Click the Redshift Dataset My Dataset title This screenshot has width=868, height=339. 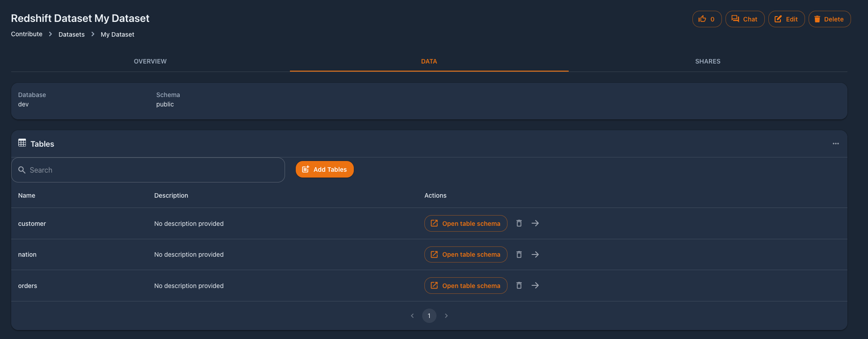80,18
